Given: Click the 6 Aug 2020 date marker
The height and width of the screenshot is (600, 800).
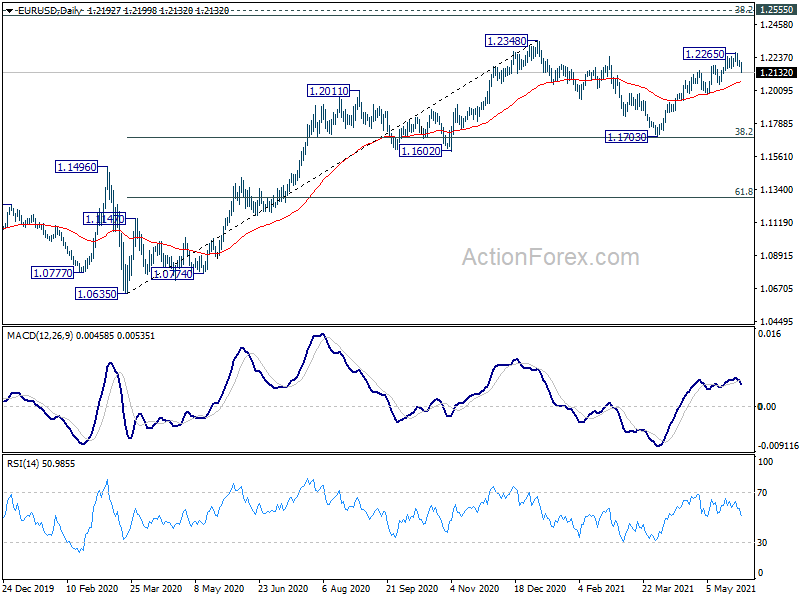Looking at the screenshot, I should [x=346, y=588].
